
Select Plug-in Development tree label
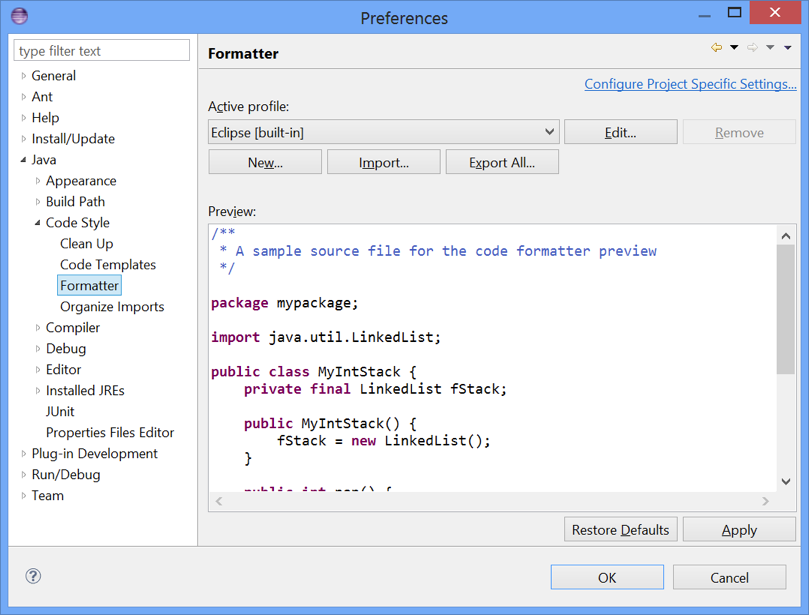pos(94,454)
